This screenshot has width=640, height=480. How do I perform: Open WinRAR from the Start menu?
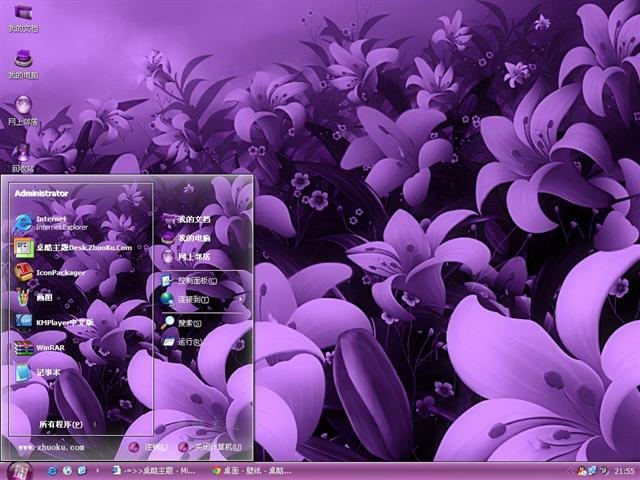(x=40, y=348)
